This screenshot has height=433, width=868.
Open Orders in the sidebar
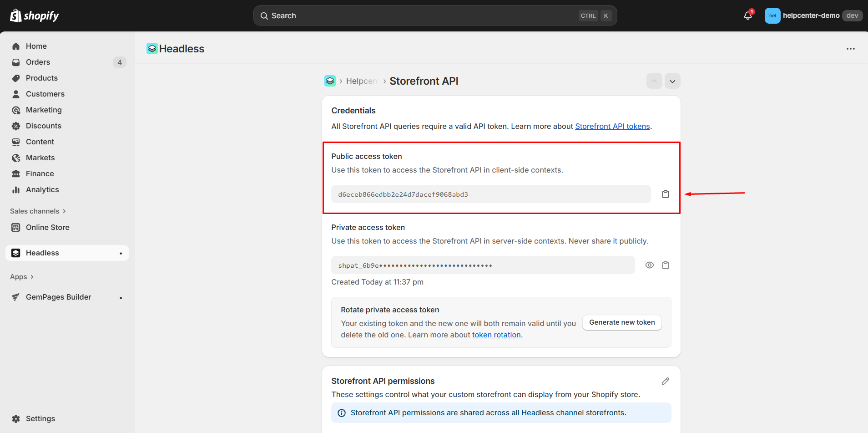point(38,62)
